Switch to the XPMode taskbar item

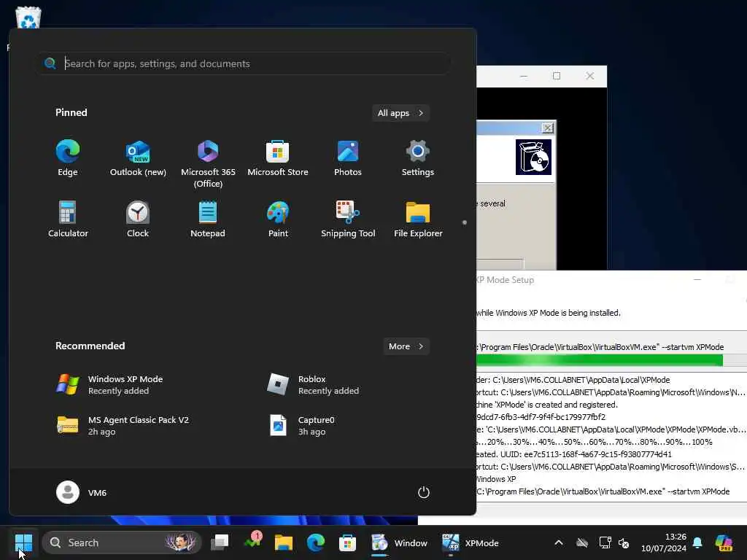click(x=471, y=542)
